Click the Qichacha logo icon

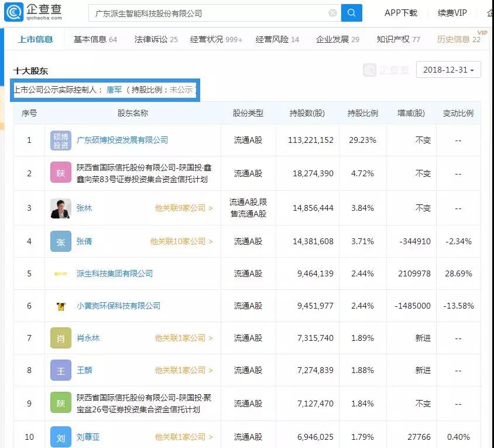point(13,12)
